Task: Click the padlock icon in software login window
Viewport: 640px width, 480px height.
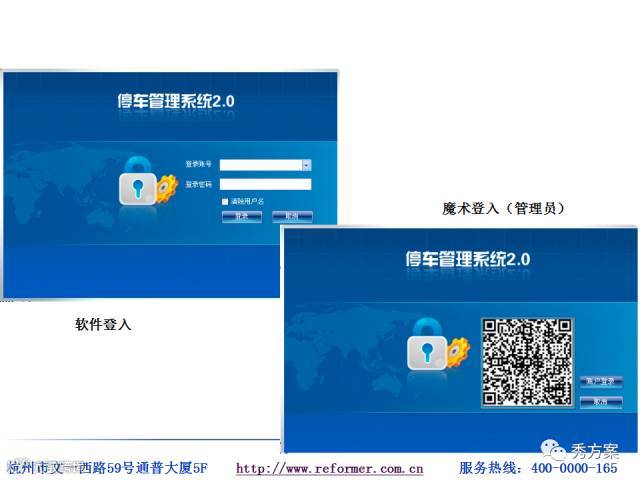Action: pyautogui.click(x=138, y=182)
